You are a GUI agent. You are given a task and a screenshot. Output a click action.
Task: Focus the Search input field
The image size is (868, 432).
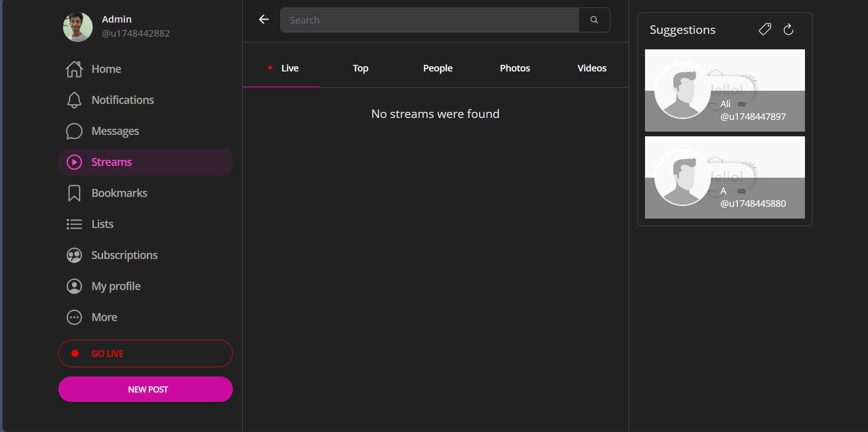[430, 20]
